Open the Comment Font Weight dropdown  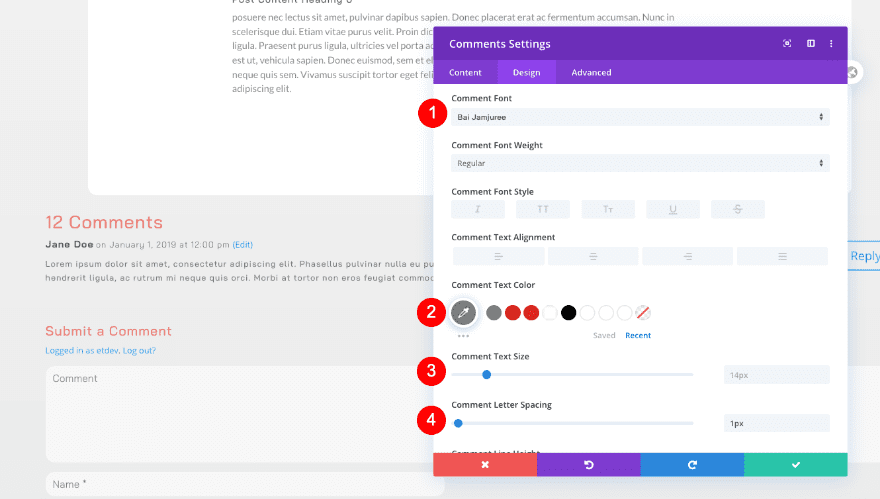[x=640, y=163]
